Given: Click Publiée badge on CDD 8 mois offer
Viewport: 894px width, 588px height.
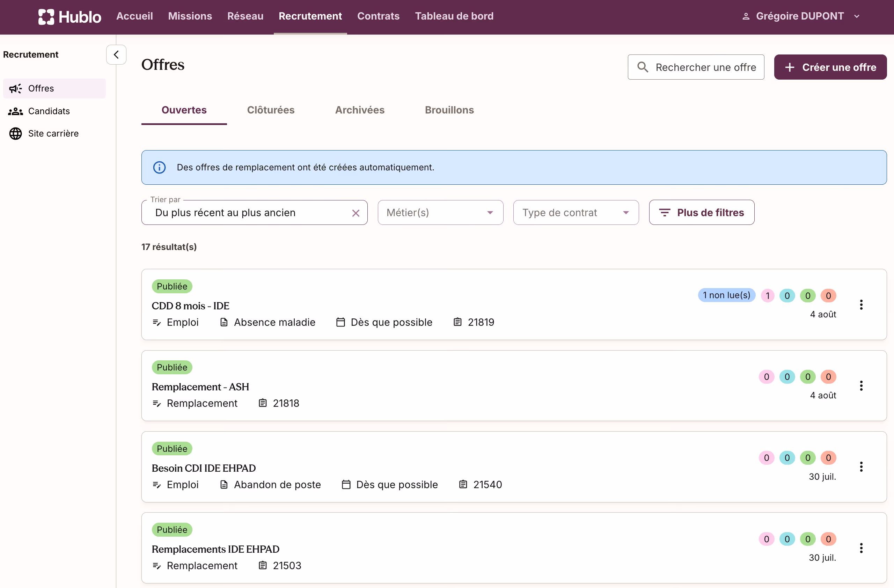Looking at the screenshot, I should tap(172, 286).
